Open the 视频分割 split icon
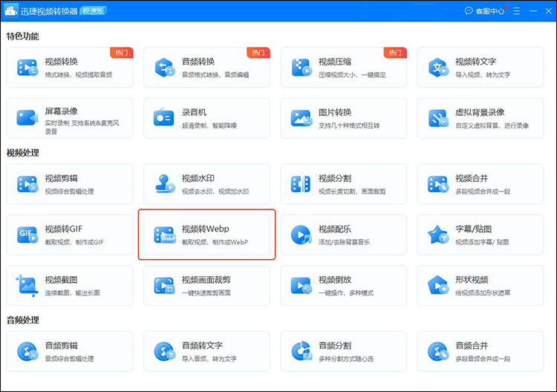The width and height of the screenshot is (557, 392). click(x=301, y=184)
